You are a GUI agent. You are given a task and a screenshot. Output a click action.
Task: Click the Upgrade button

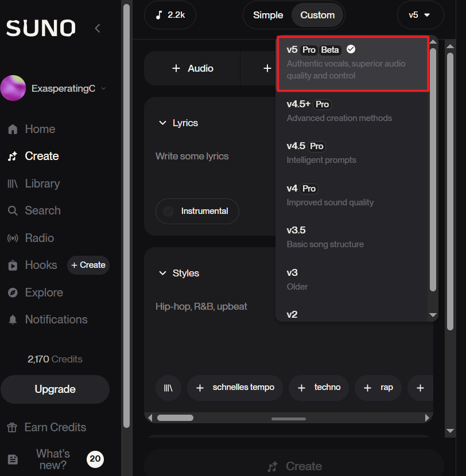pos(55,389)
